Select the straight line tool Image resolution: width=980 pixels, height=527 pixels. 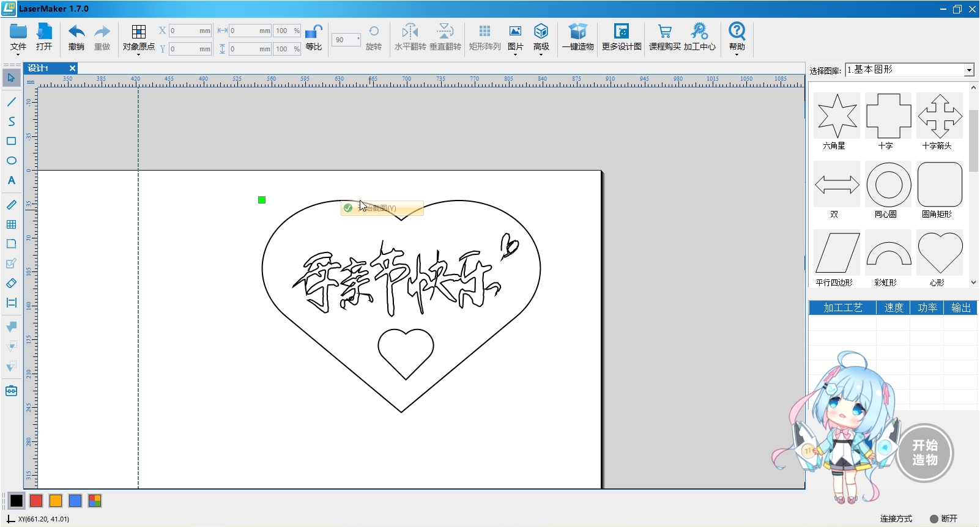pos(11,101)
